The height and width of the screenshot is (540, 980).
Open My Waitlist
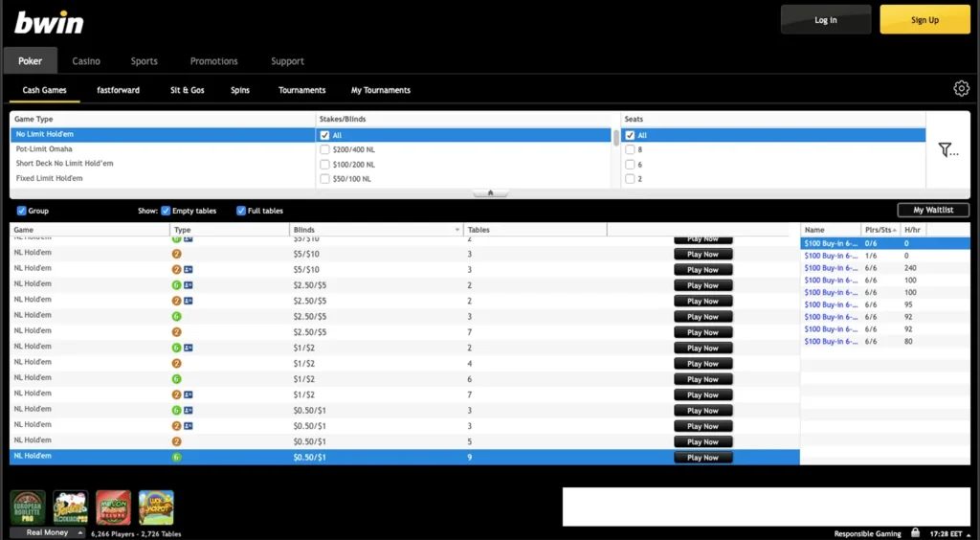(933, 210)
